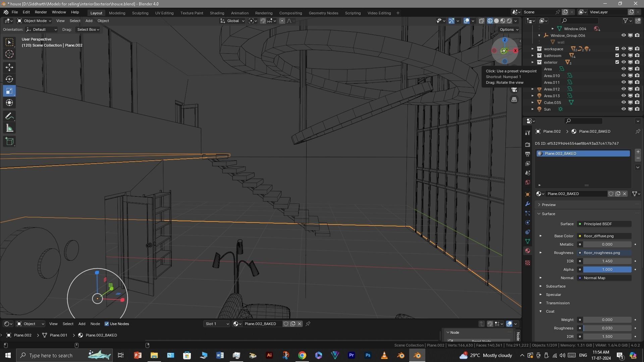Screen dimensions: 644x362
Task: Click the Principled BSDF surface button
Action: 604,224
